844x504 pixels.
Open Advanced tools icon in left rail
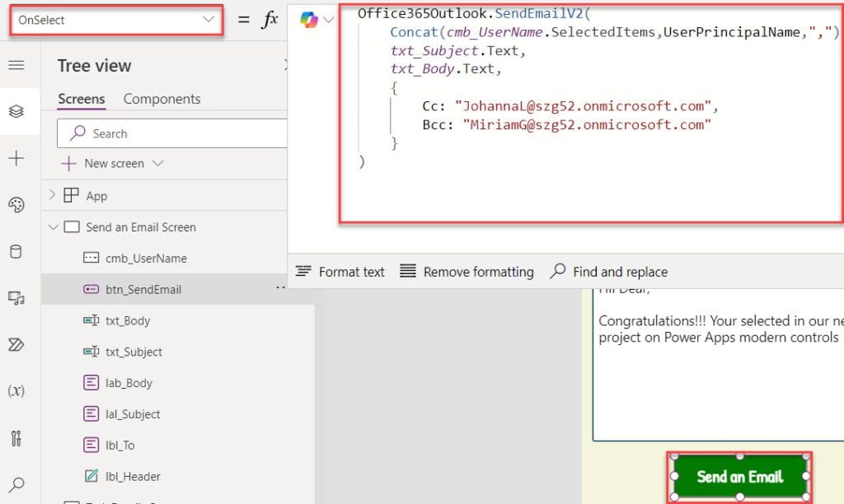[x=16, y=438]
